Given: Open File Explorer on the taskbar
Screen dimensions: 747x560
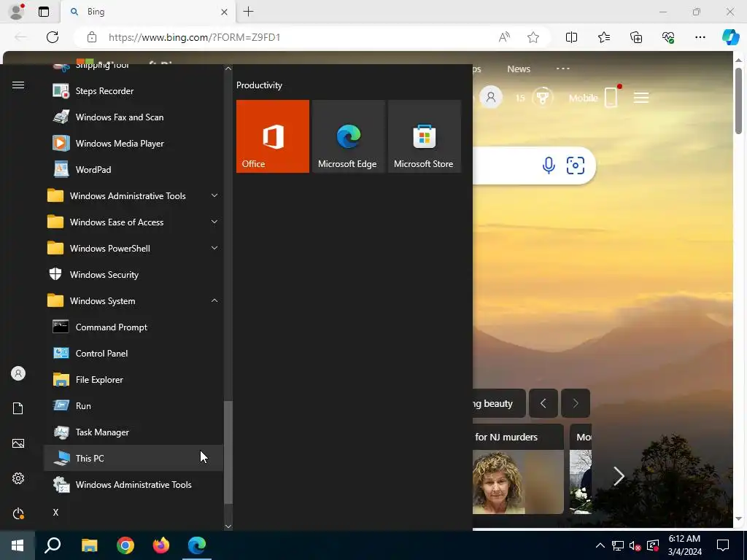Looking at the screenshot, I should point(89,545).
